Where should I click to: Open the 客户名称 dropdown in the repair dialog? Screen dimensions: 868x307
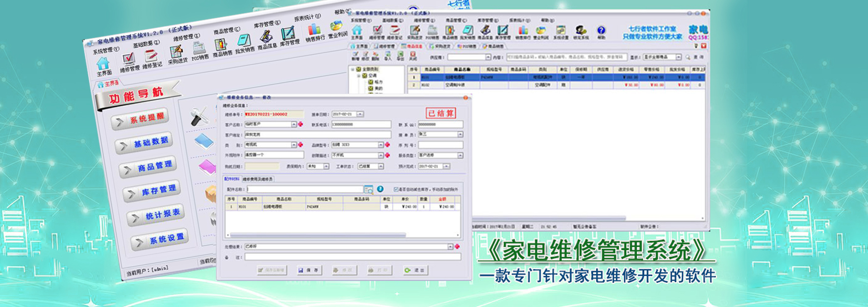(294, 124)
